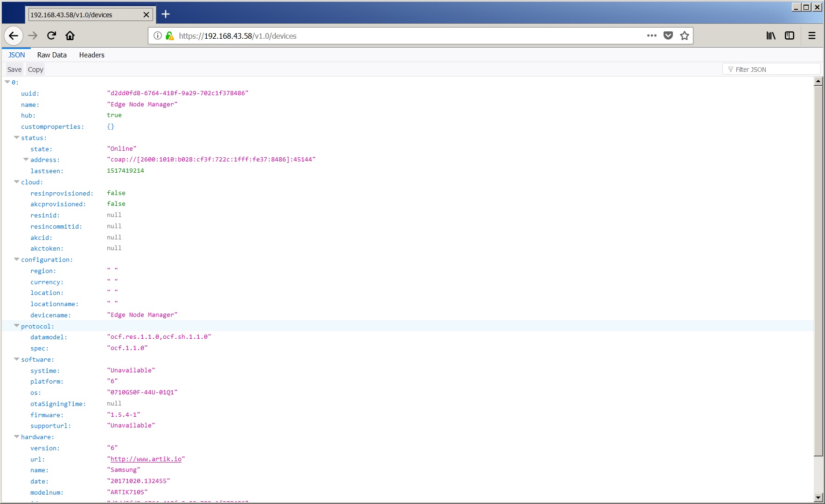Click the os value "0710GS0F-44U-01Q1"
Screen dimensions: 825x504
(x=142, y=392)
